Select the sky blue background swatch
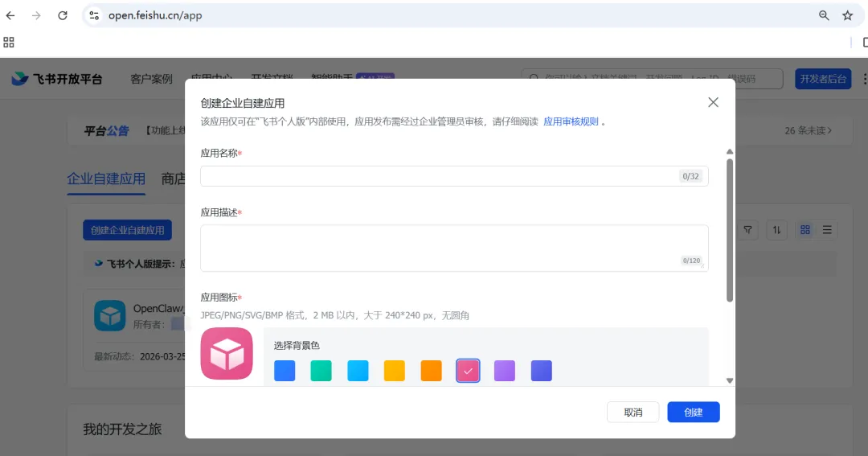The image size is (868, 456). click(x=358, y=371)
